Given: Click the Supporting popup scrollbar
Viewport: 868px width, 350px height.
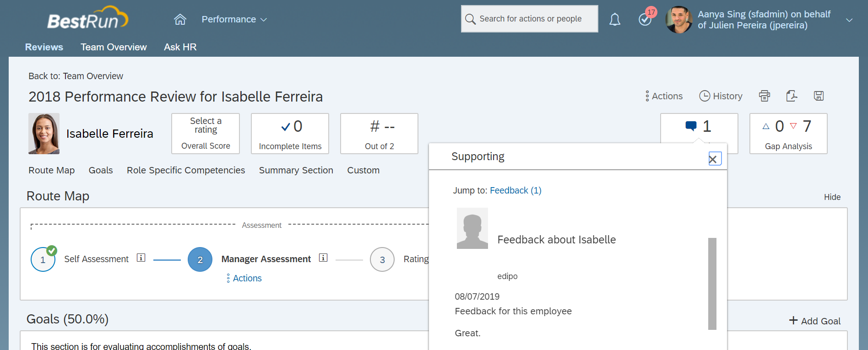Looking at the screenshot, I should 712,284.
